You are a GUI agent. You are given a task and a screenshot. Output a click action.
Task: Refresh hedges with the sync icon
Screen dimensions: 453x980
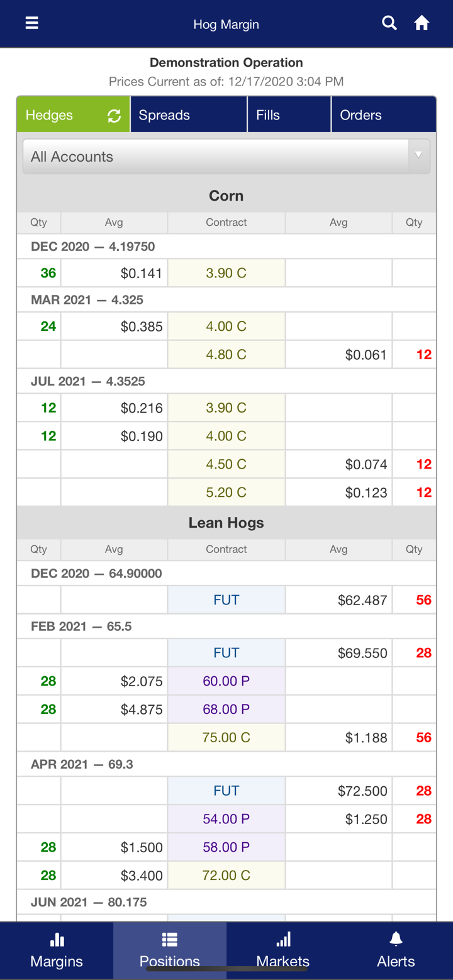pos(114,116)
